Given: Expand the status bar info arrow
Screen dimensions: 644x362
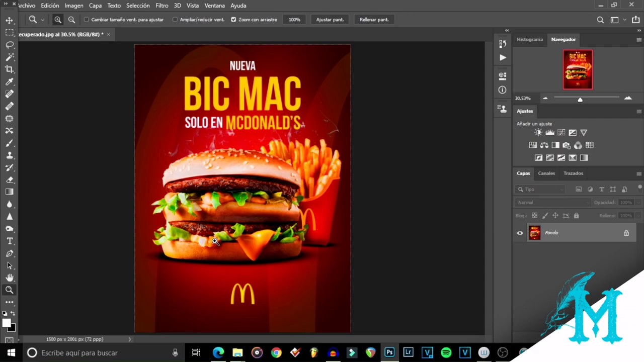Looking at the screenshot, I should pos(129,339).
